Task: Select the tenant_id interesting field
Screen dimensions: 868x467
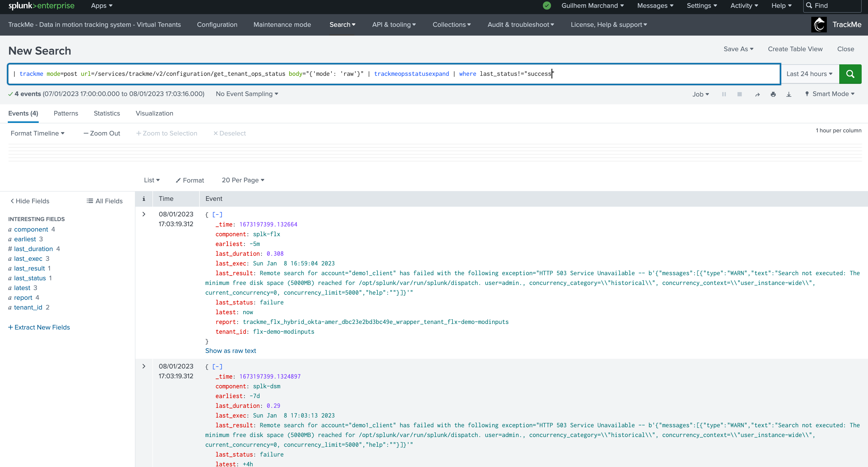Action: point(28,308)
